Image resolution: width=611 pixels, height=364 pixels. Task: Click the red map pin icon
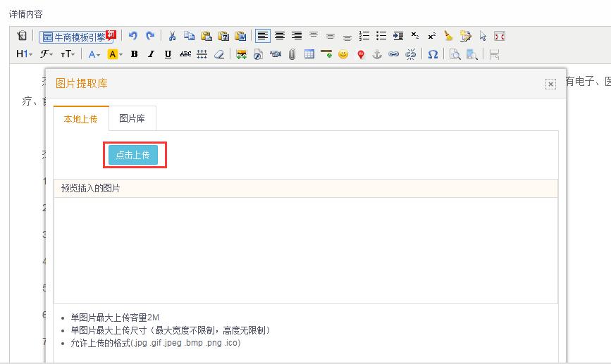pos(361,54)
